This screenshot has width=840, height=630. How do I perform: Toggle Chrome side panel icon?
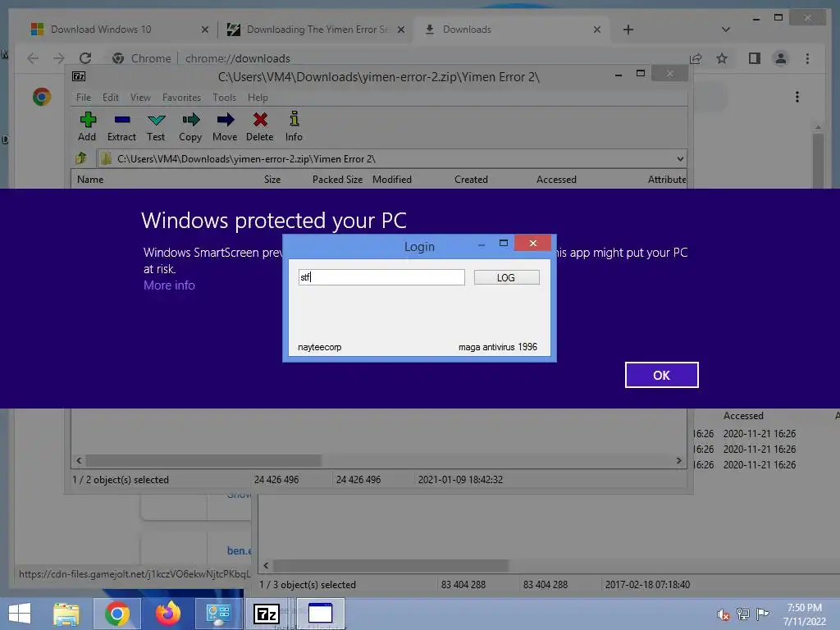pyautogui.click(x=755, y=58)
